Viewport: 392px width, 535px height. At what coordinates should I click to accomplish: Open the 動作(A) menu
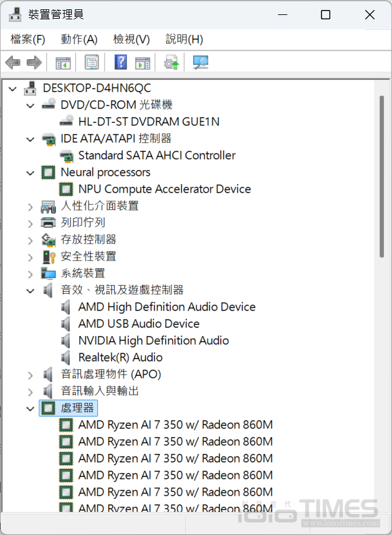[79, 39]
